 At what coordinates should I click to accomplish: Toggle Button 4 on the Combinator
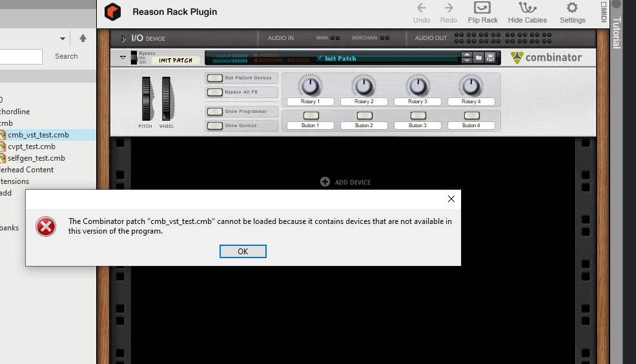coord(472,116)
